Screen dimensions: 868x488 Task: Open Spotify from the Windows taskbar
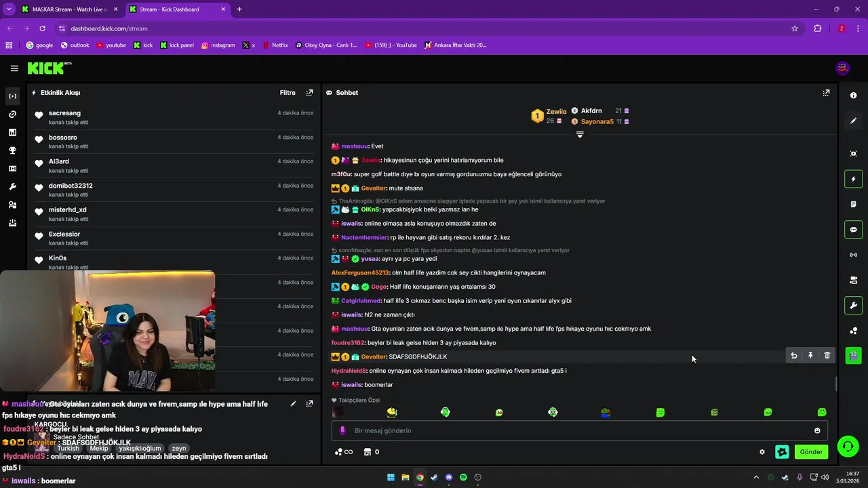(x=463, y=477)
